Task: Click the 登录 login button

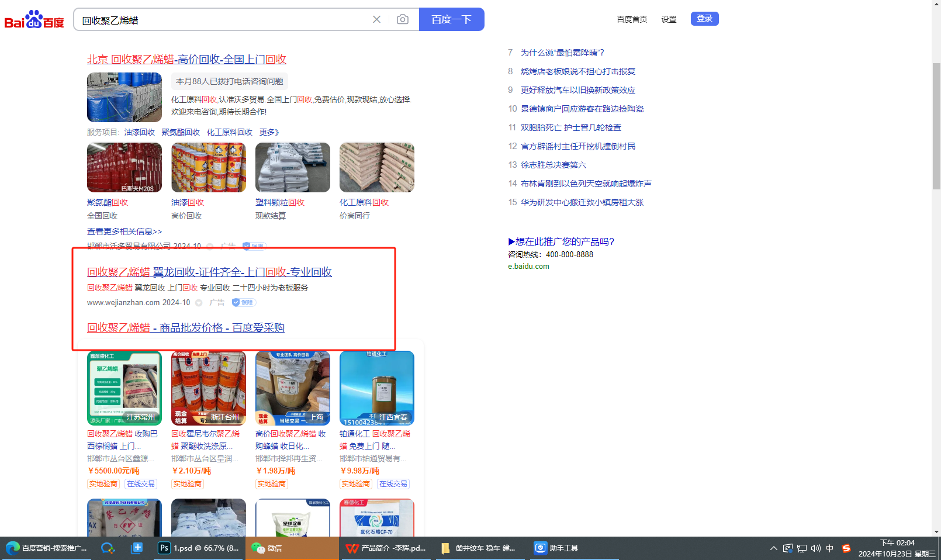Action: (705, 19)
